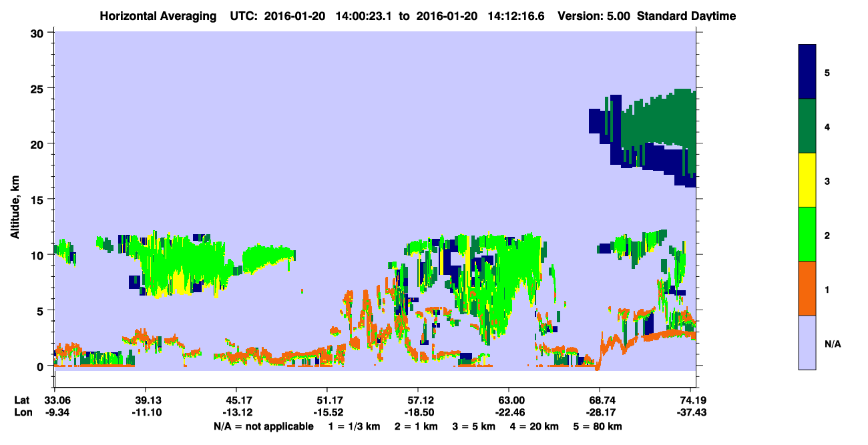Image resolution: width=868 pixels, height=445 pixels.
Task: Click the 'N/A = not applicable' legend note
Action: (263, 426)
